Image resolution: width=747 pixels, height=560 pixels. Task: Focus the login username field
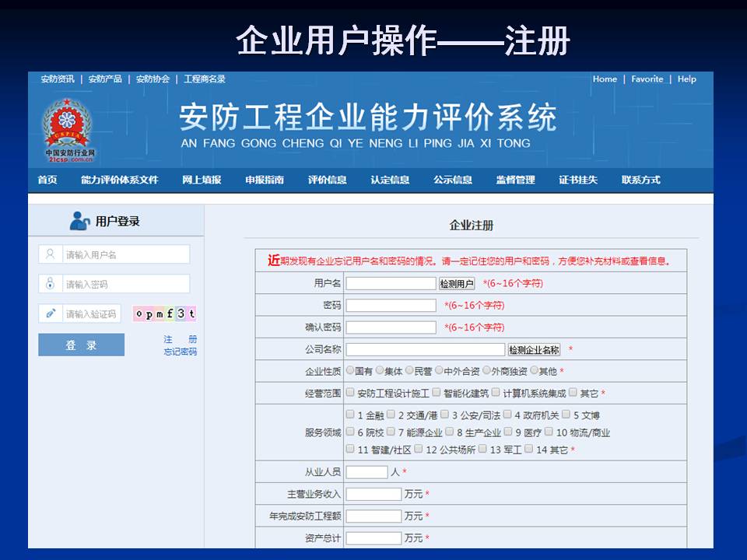click(x=114, y=254)
